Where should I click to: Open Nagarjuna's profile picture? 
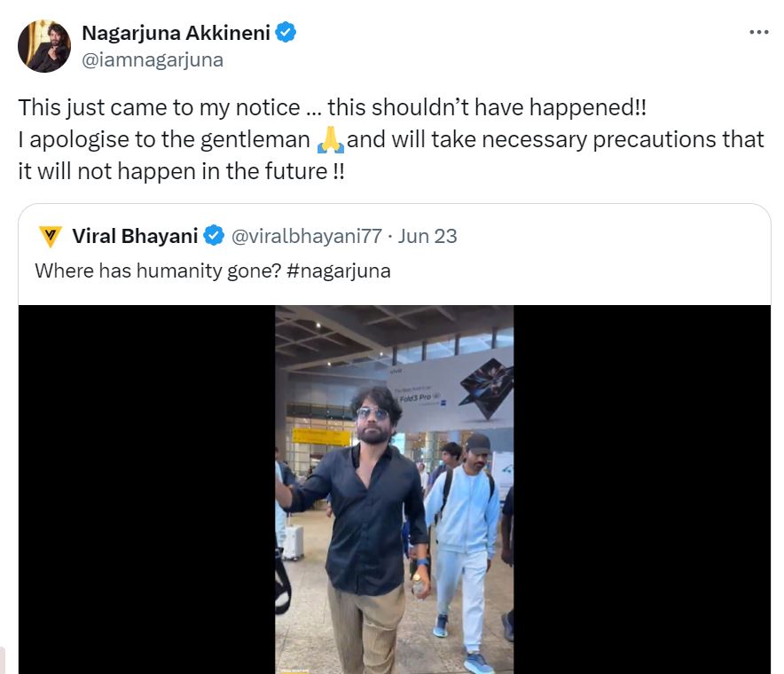tap(43, 44)
